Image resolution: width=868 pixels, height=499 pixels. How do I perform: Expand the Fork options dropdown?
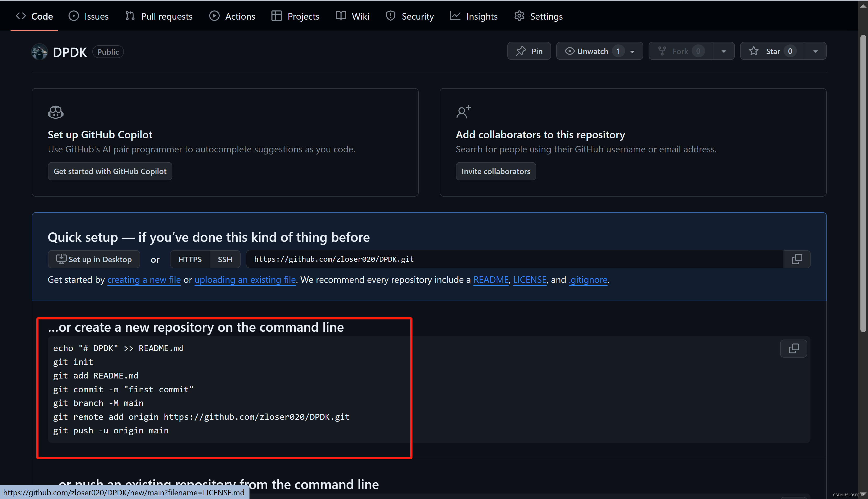724,51
